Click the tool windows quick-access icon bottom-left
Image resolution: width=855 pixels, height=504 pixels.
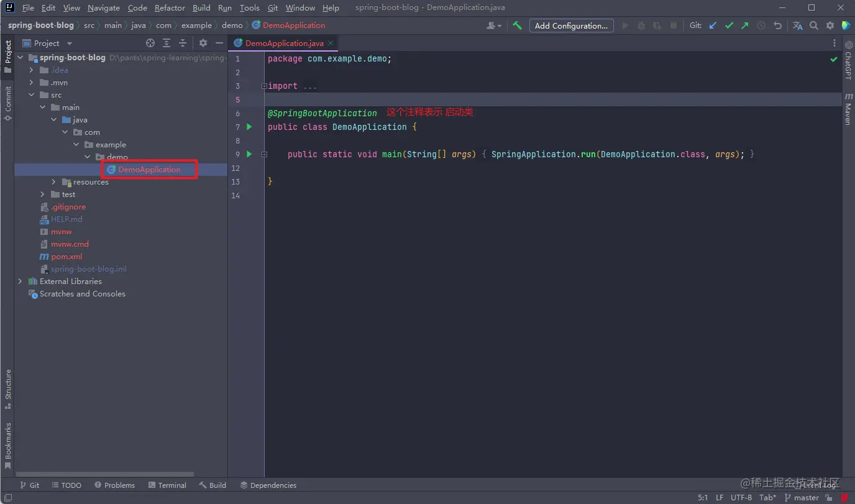[7, 498]
